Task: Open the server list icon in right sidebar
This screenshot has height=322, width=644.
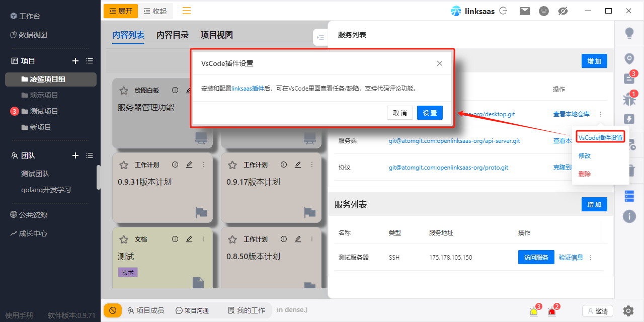Action: point(629,196)
